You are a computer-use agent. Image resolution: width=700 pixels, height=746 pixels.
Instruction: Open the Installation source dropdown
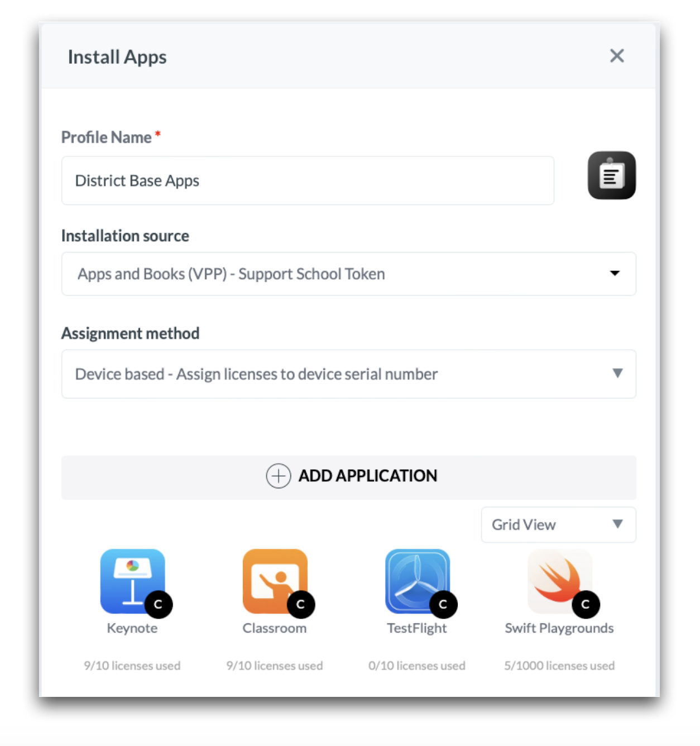pos(348,274)
